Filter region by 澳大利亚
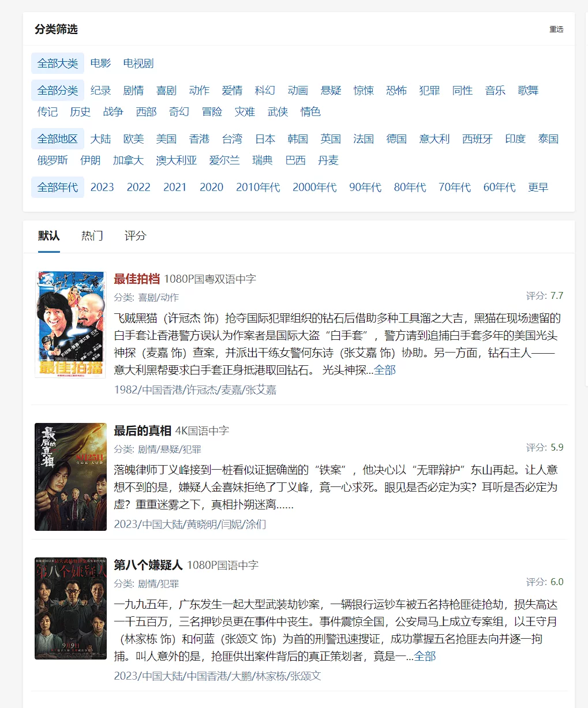 tap(176, 160)
